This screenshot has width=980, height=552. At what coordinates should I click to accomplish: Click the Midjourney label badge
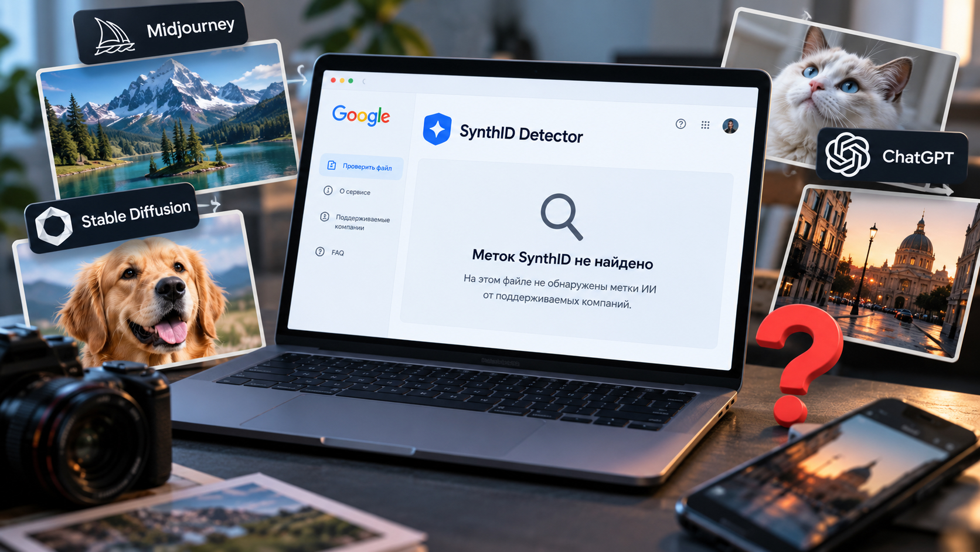(162, 33)
